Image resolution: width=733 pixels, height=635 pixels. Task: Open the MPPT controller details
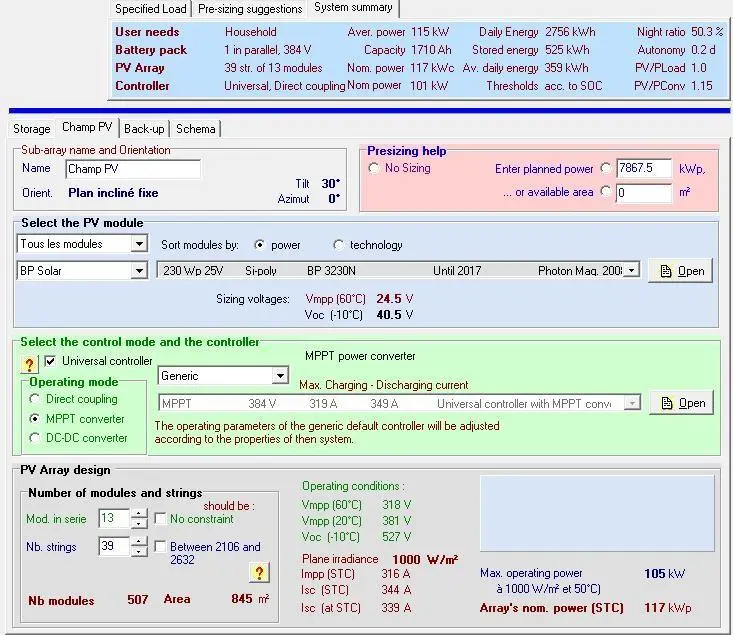click(x=680, y=403)
